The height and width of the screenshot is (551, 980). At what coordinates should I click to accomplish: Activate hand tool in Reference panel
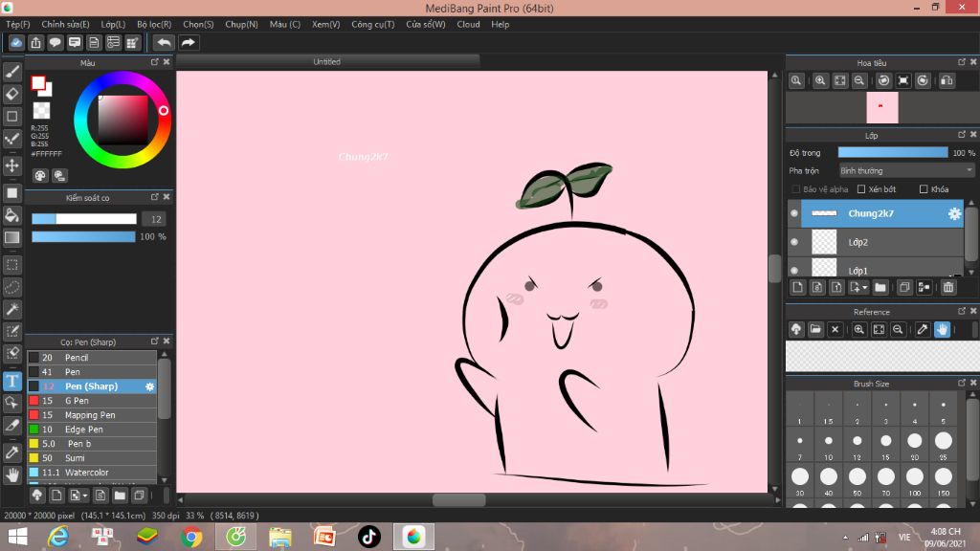[x=942, y=329]
